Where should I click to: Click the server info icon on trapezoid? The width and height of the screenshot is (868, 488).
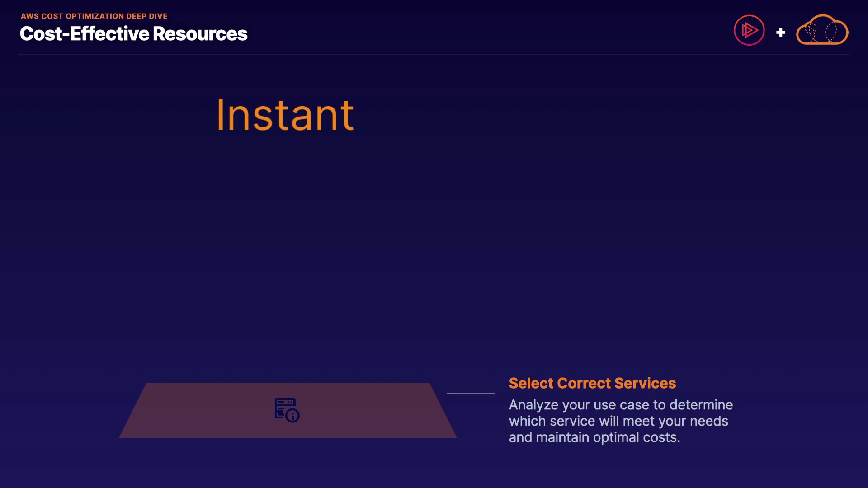(287, 410)
